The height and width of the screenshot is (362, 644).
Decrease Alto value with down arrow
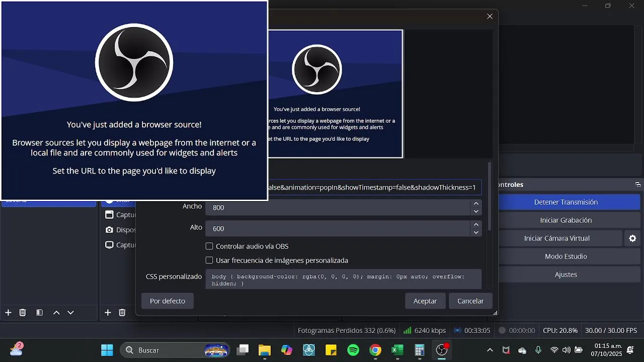(x=476, y=232)
